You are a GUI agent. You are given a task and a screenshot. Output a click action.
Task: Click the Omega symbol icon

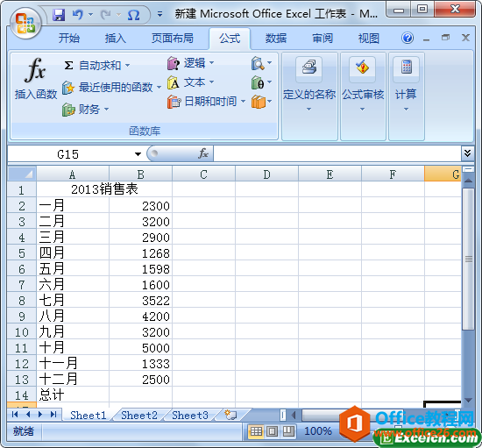click(133, 15)
